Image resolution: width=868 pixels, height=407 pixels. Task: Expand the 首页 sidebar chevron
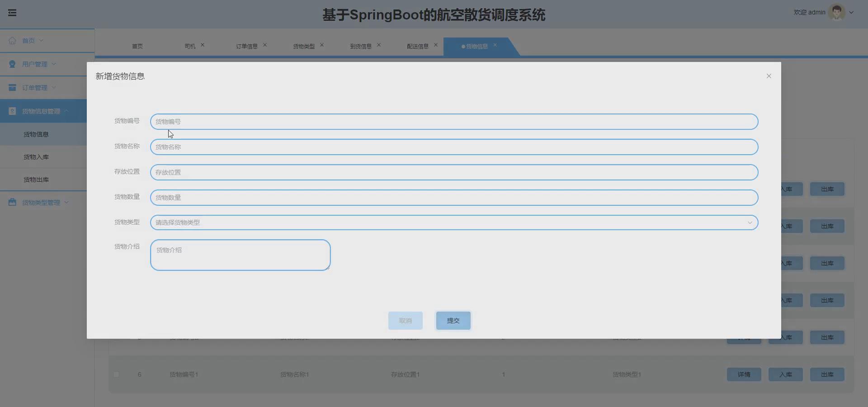pos(41,41)
